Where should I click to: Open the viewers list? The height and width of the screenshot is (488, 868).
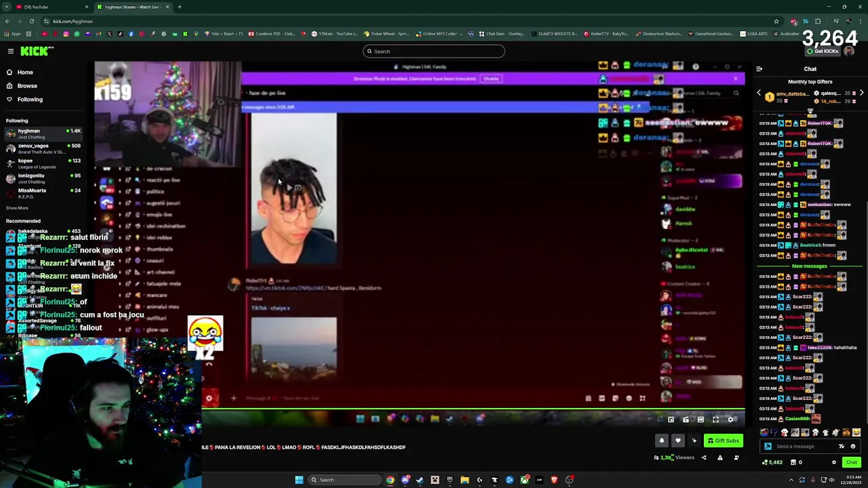tap(673, 457)
